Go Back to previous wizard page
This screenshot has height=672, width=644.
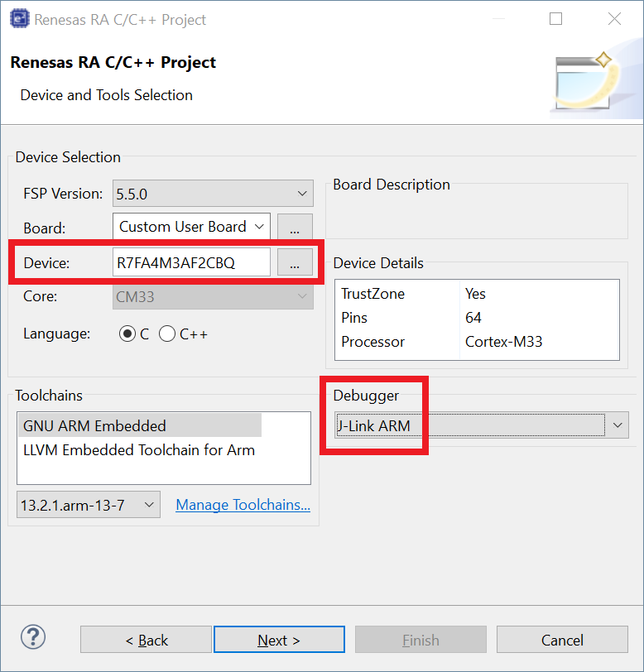click(x=147, y=640)
